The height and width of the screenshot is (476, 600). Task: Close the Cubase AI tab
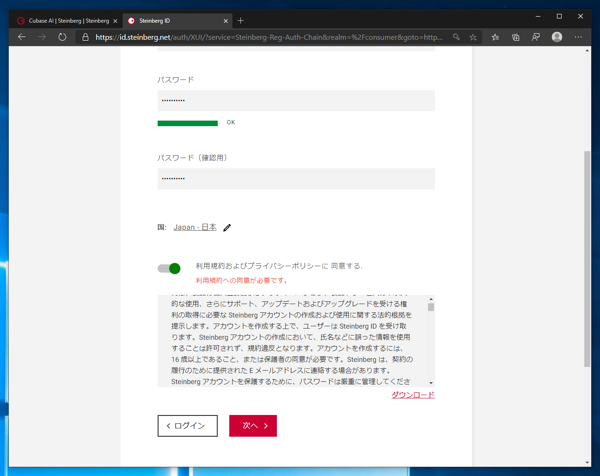[x=115, y=21]
